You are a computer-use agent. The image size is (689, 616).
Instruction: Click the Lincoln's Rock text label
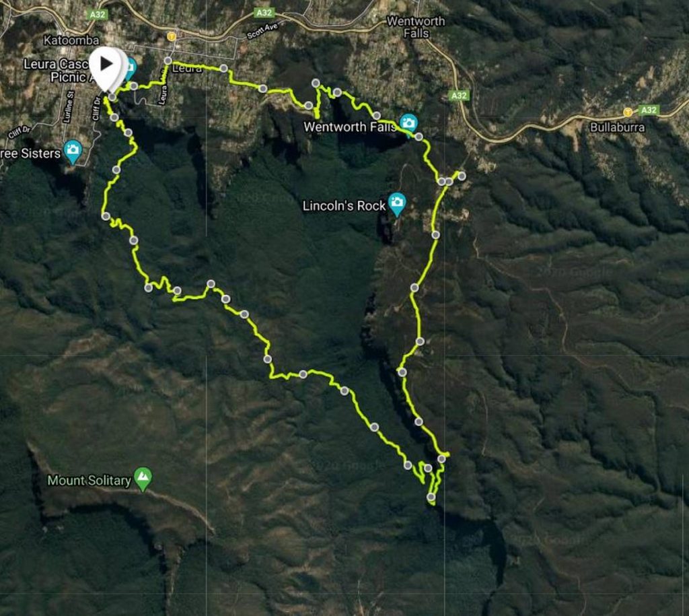tap(344, 206)
